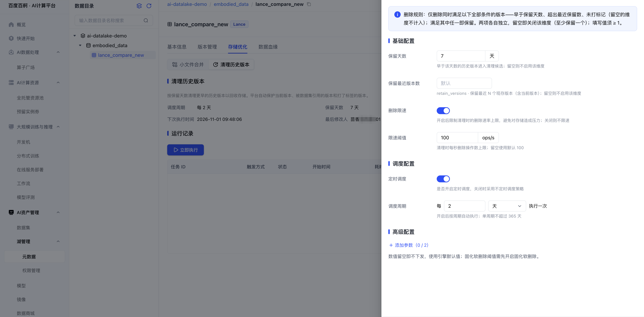
Task: Click the 添加参数 (0 / 2) link
Action: tap(409, 245)
